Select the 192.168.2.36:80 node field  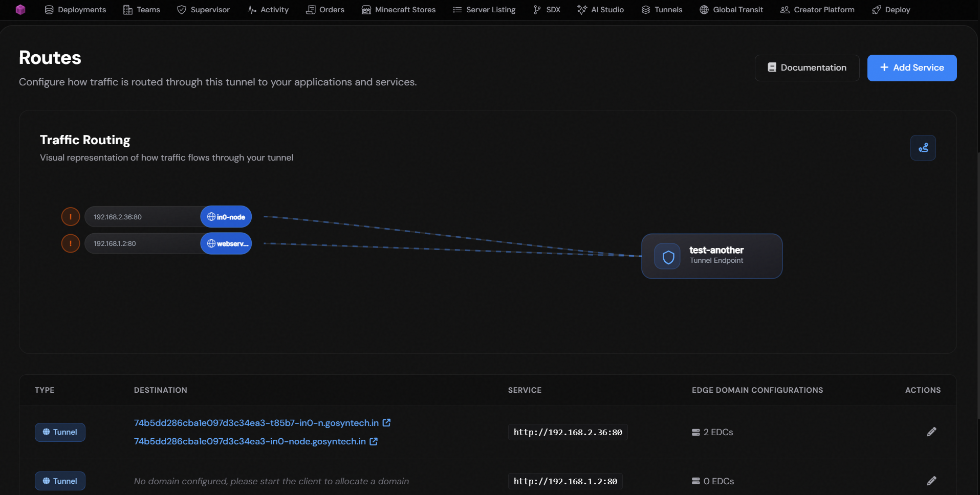coord(142,217)
